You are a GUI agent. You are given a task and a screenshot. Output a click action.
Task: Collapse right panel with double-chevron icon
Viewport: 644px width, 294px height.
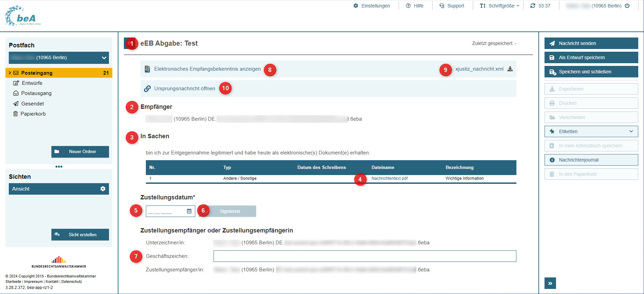tap(550, 283)
